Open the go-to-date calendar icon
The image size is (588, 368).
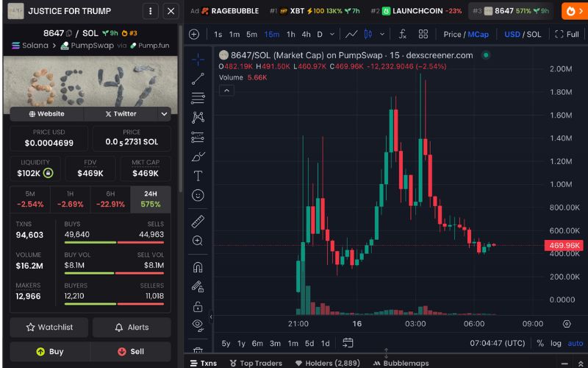(348, 343)
